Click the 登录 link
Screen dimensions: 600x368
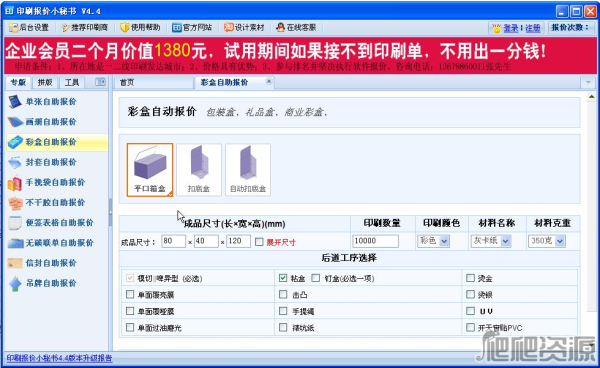point(510,28)
